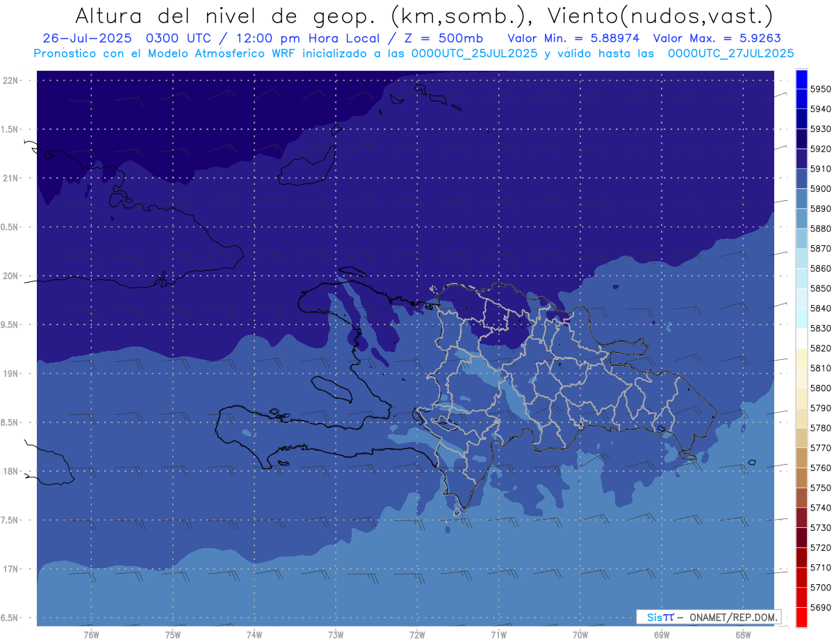
Task: Click the '19N' latitude label
Action: click(x=11, y=374)
